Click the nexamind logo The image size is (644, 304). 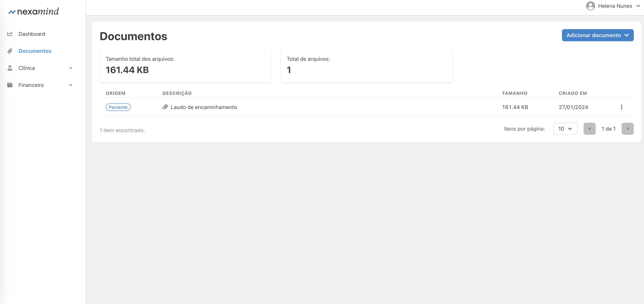(34, 12)
